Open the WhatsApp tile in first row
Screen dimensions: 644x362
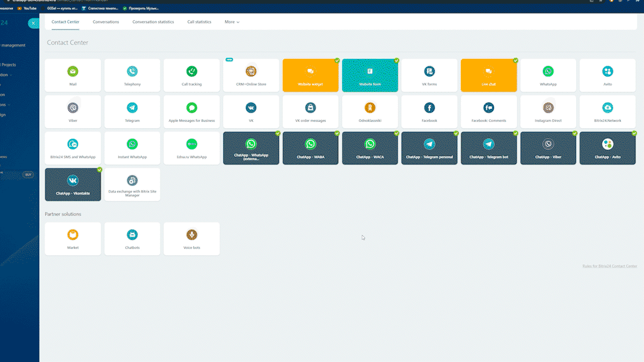click(548, 75)
